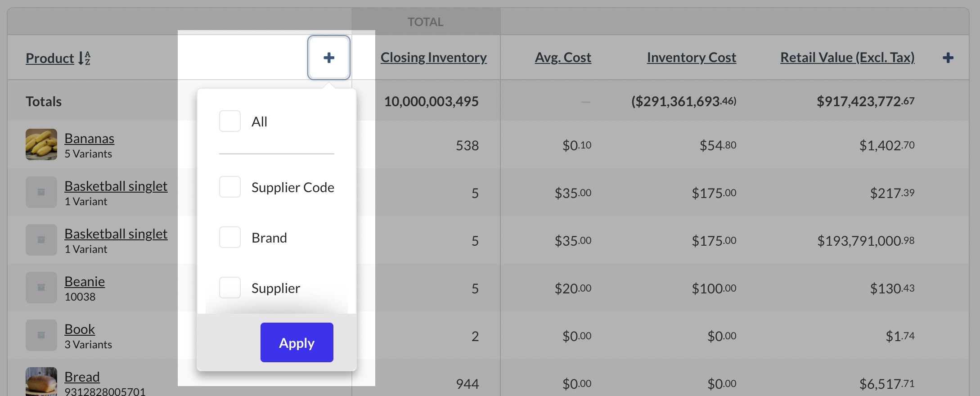The height and width of the screenshot is (396, 980).
Task: Click total retail value $917,423,772.67
Action: tap(866, 101)
